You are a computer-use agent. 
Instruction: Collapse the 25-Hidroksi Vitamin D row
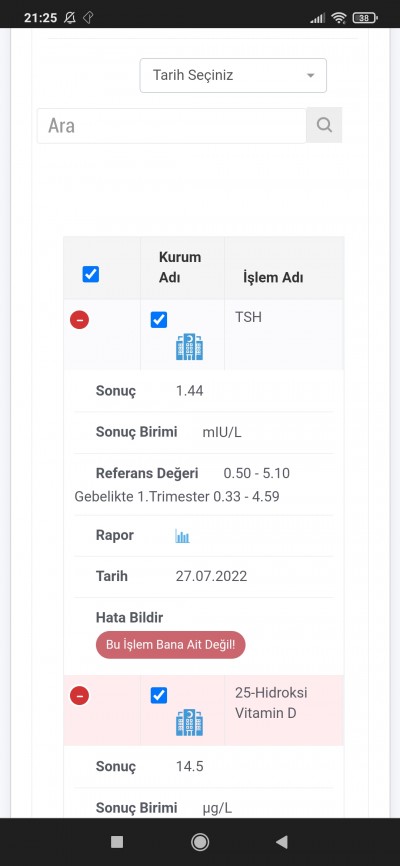coord(80,696)
